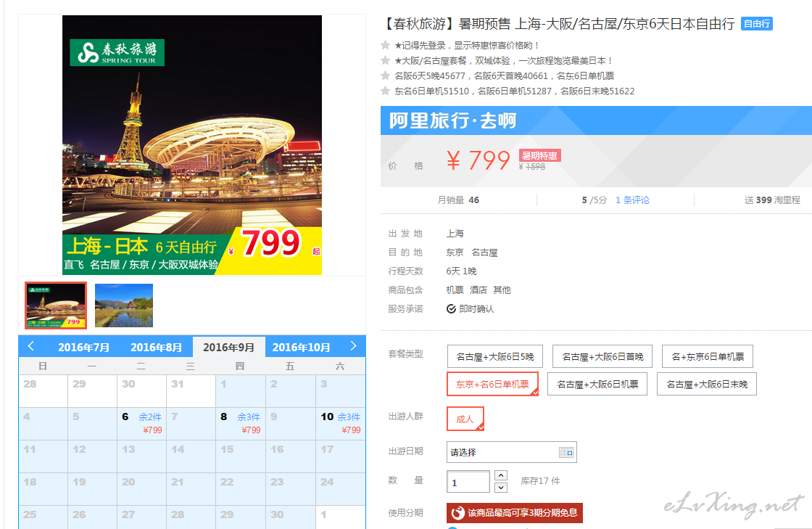The height and width of the screenshot is (529, 812).
Task: Click the 暑期特惠 promotion badge
Action: coord(539,155)
